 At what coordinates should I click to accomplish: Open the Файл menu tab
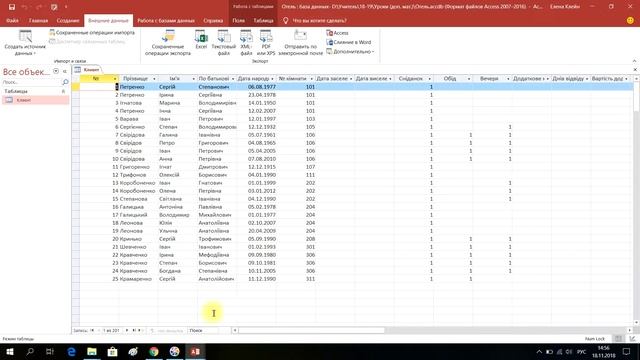click(12, 20)
